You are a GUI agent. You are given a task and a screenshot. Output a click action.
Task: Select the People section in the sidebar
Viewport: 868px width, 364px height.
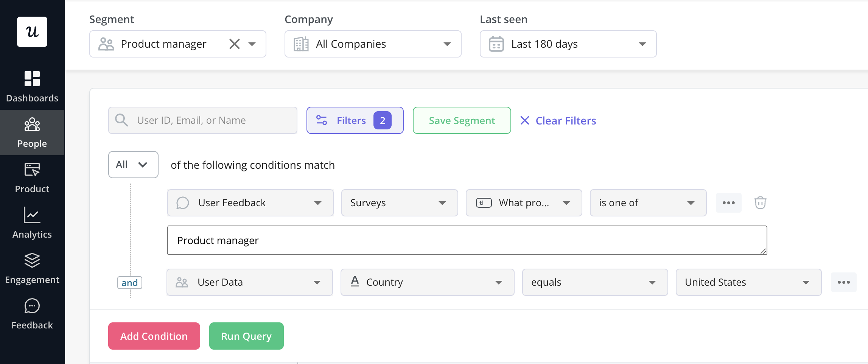[32, 132]
